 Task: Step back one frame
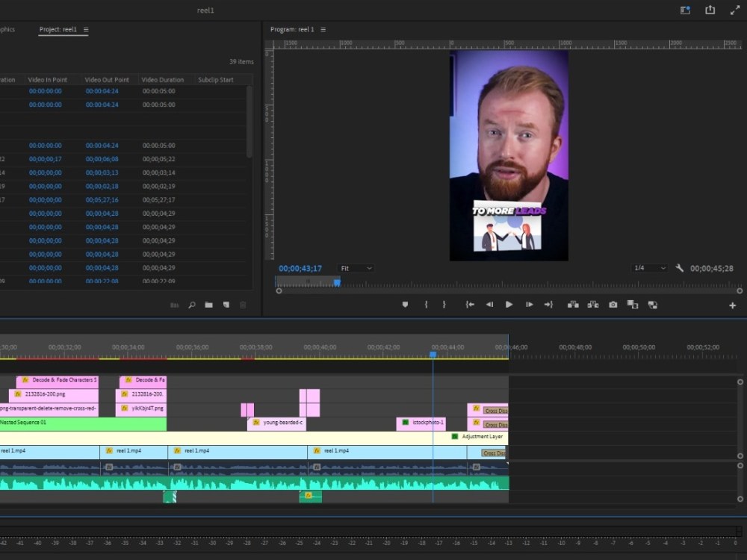pyautogui.click(x=489, y=305)
